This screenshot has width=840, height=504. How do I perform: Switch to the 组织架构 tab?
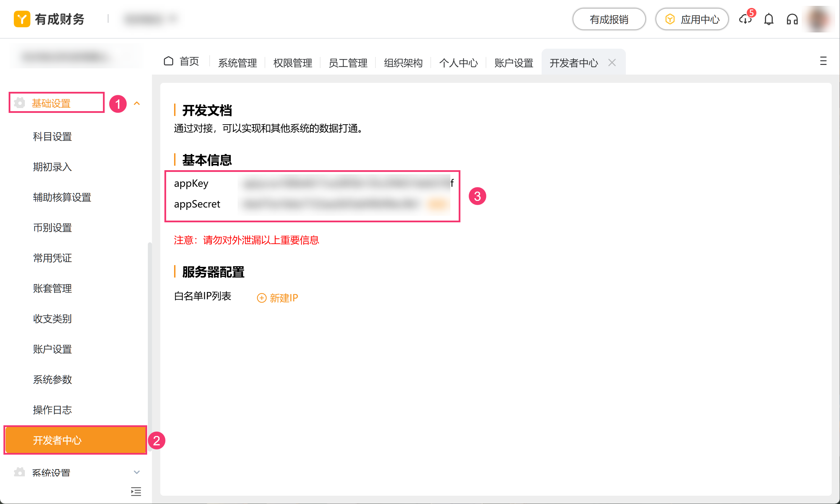click(403, 63)
